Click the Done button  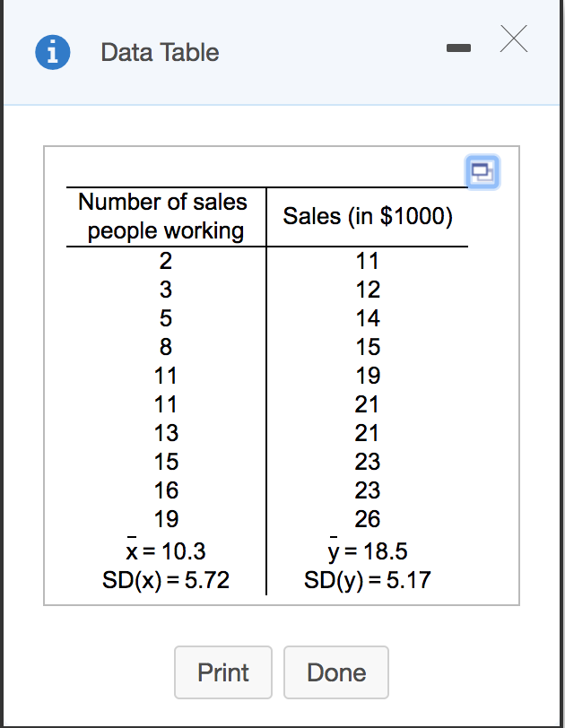pyautogui.click(x=335, y=672)
